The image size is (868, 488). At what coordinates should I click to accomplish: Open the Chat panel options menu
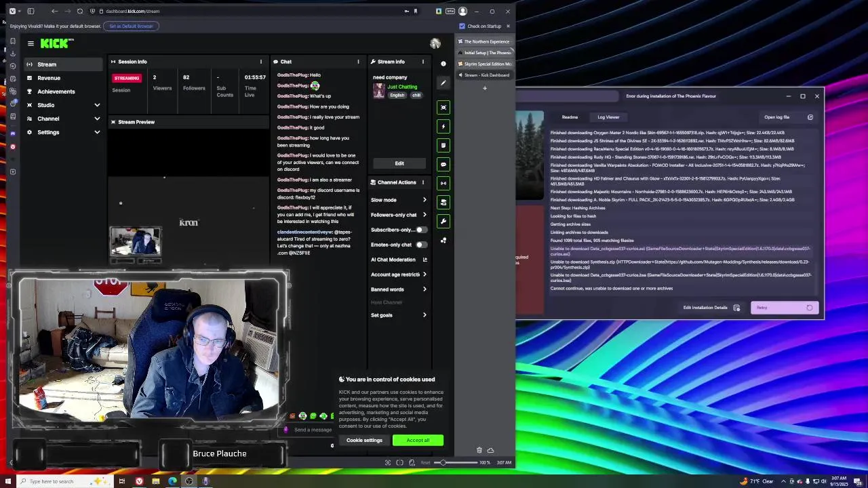[x=358, y=62]
